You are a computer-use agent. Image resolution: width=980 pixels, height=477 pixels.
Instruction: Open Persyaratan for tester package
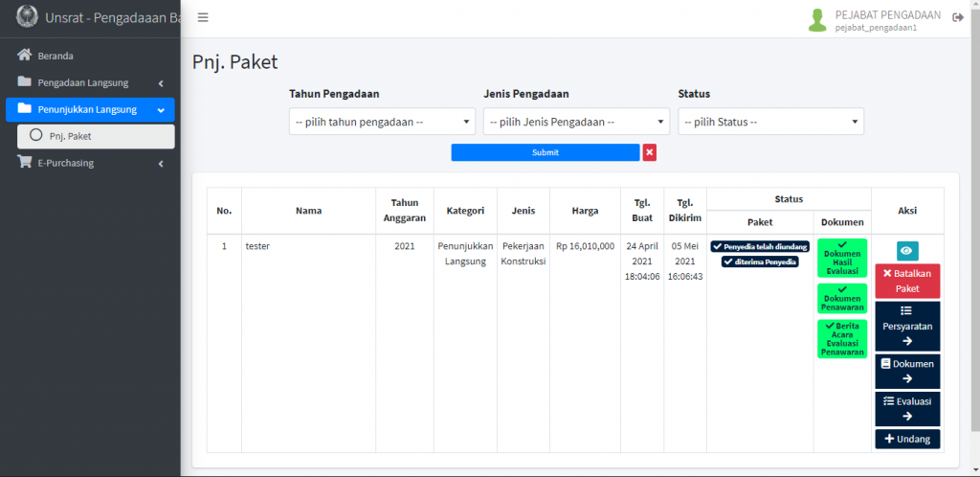click(x=907, y=326)
